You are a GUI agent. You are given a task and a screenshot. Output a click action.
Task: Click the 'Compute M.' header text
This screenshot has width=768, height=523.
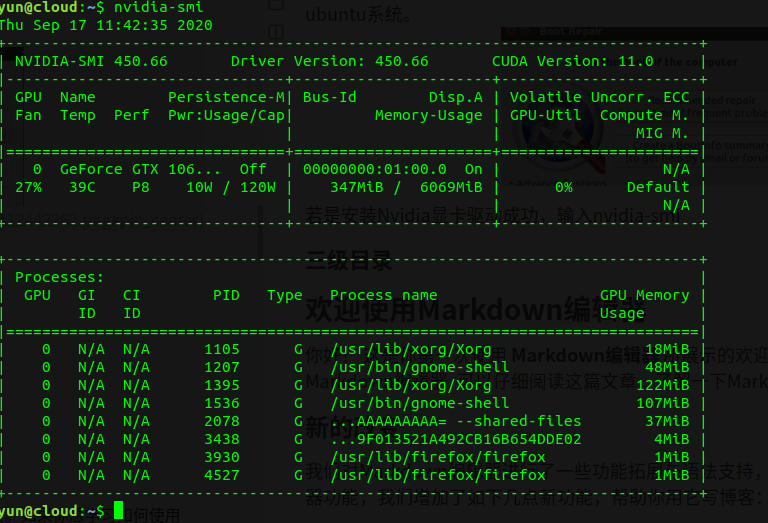645,115
